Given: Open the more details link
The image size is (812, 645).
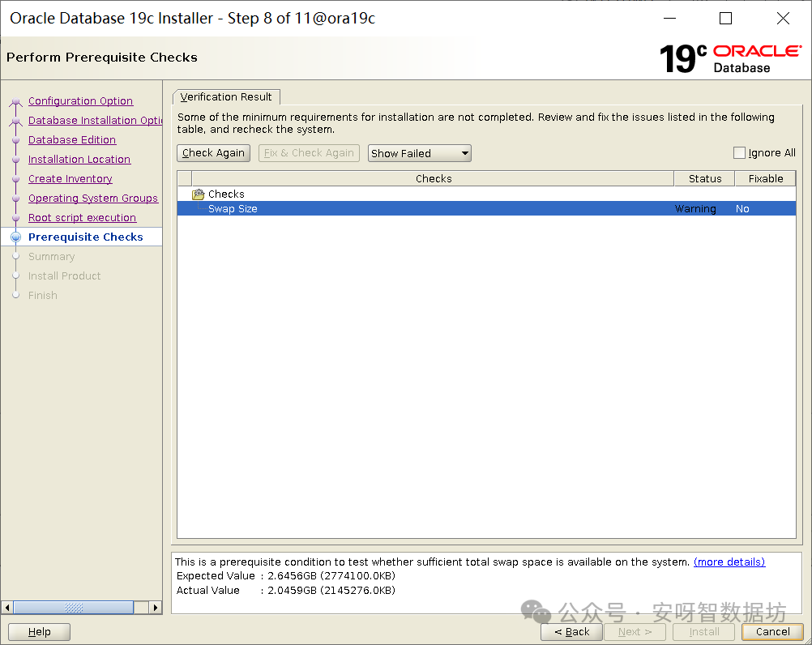Looking at the screenshot, I should tap(729, 562).
